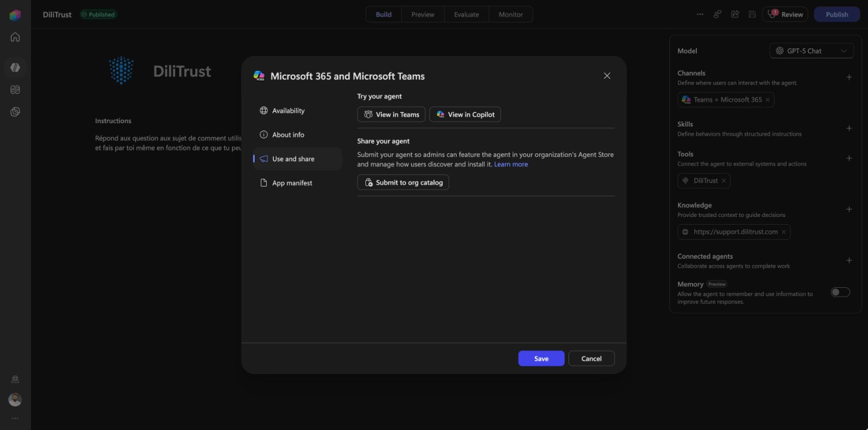This screenshot has width=868, height=430.
Task: Switch to the Evaluate tab
Action: tap(467, 14)
